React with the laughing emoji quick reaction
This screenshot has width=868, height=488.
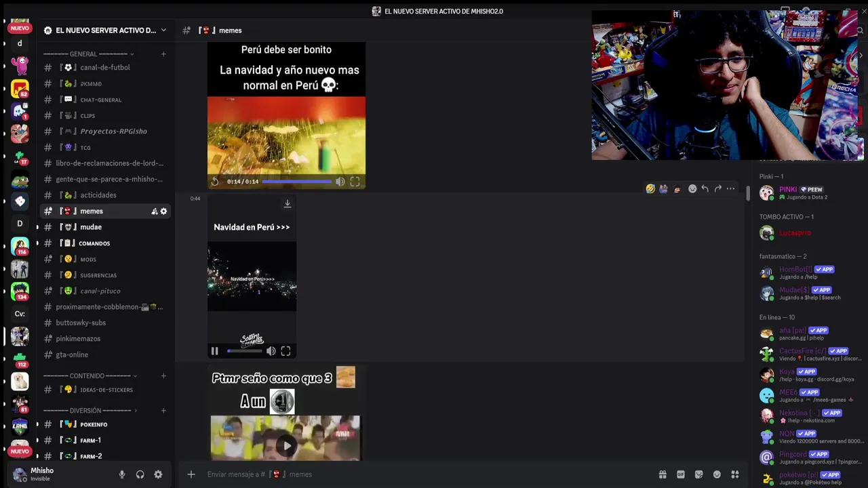pos(650,189)
